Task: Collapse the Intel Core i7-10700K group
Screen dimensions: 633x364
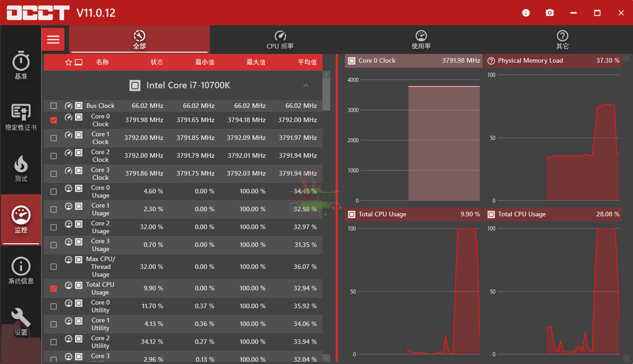Action: (306, 86)
